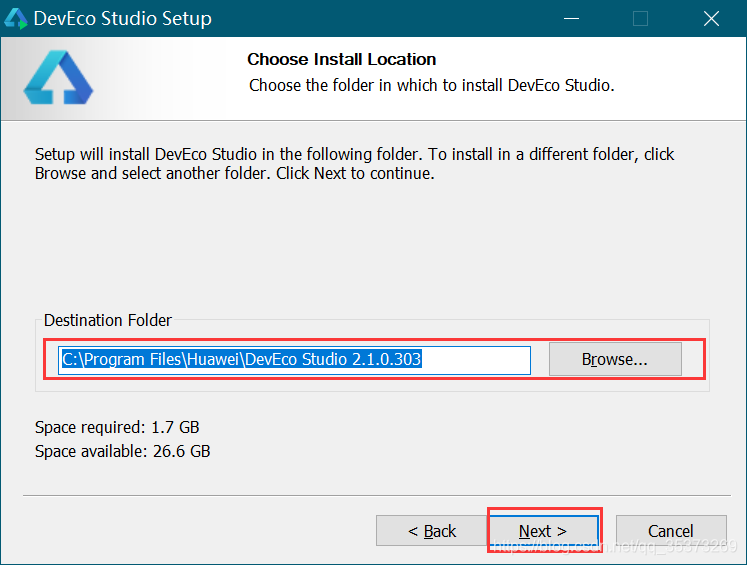Screen dimensions: 747x565
Task: Click the 'Destination Folder' group label
Action: [x=108, y=320]
